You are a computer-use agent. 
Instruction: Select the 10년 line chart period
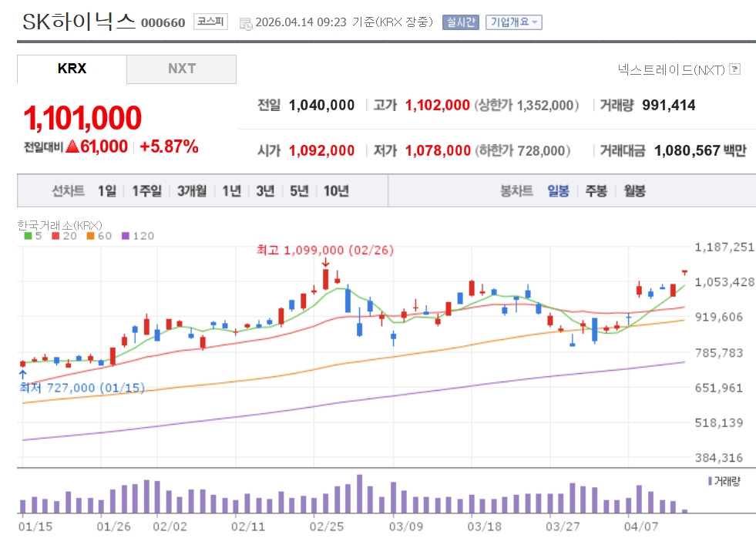point(336,191)
